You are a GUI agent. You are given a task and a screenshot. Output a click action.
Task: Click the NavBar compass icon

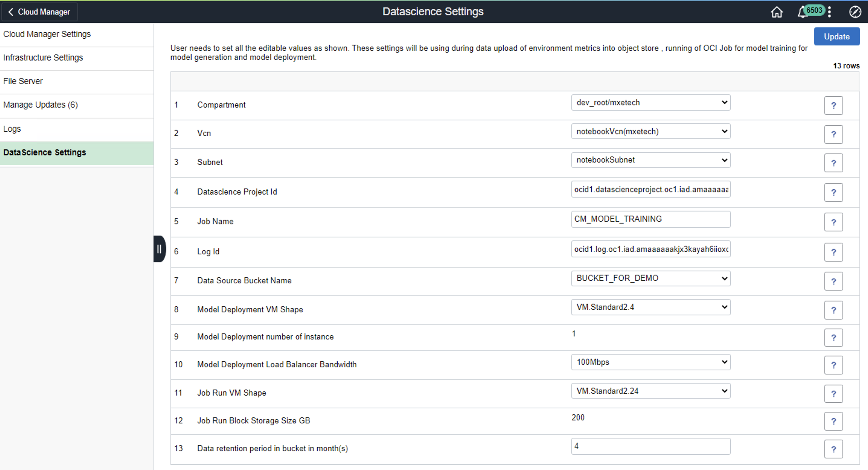855,12
